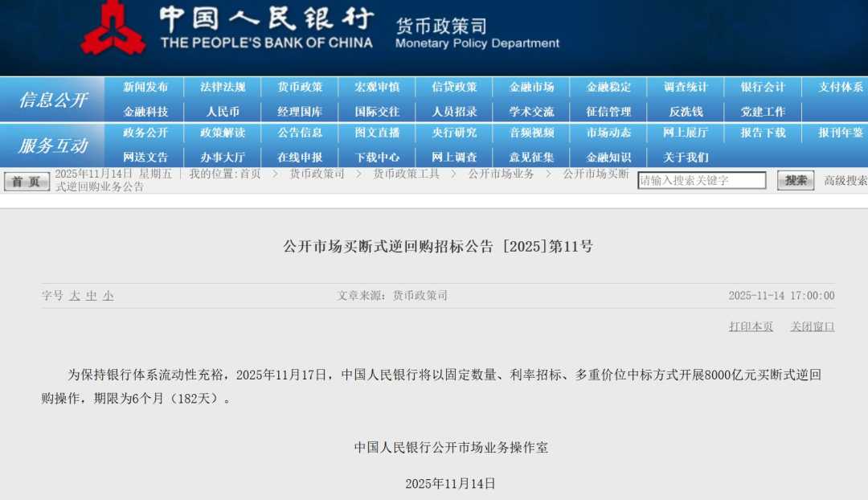The width and height of the screenshot is (868, 500).
Task: Follow breadcrumb link 货币政策工具
Action: (407, 174)
